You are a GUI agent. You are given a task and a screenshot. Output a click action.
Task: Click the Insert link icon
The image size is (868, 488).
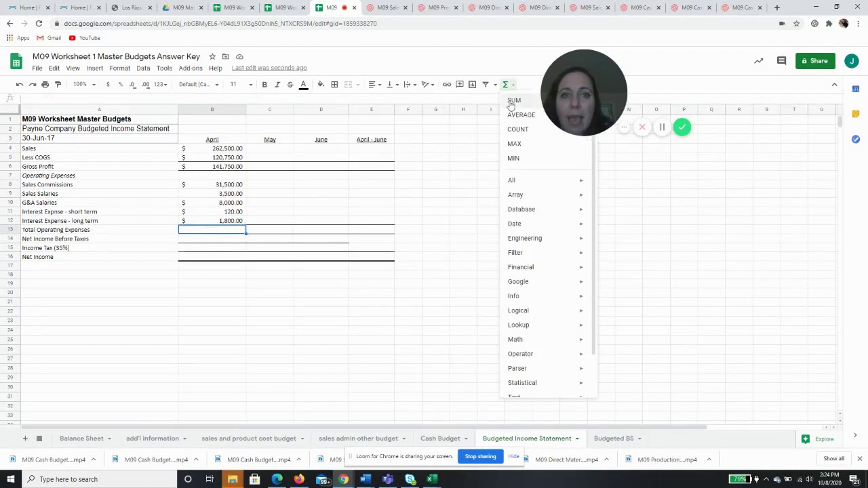click(447, 84)
